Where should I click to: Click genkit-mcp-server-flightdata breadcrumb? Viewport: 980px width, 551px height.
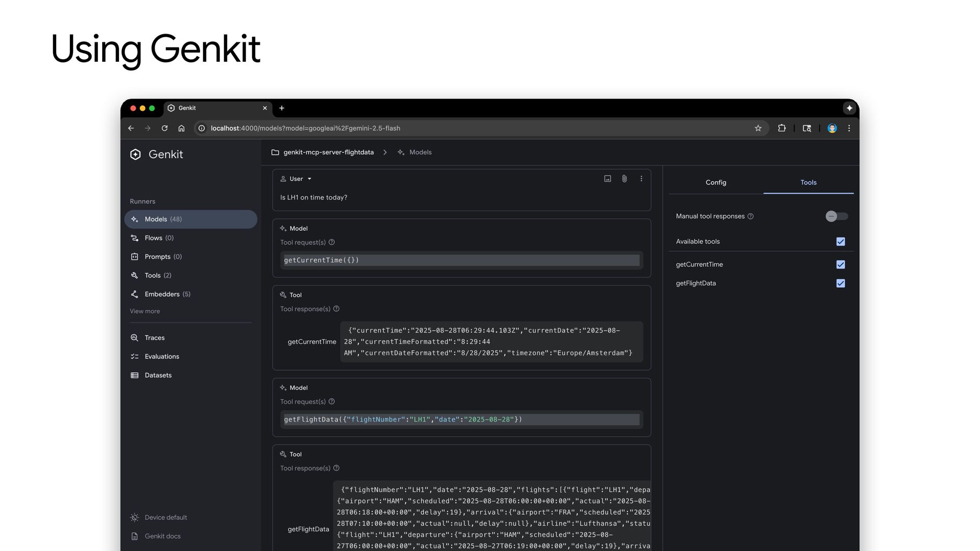pyautogui.click(x=328, y=153)
